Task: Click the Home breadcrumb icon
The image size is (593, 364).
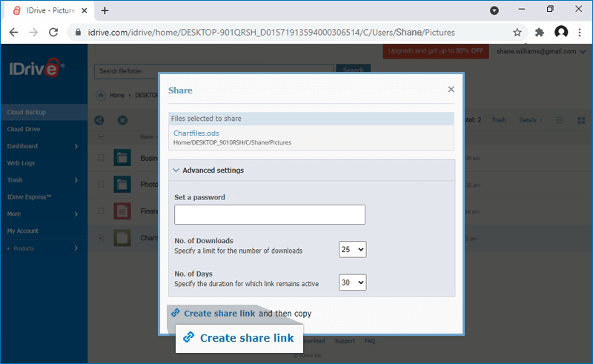Action: [x=101, y=96]
